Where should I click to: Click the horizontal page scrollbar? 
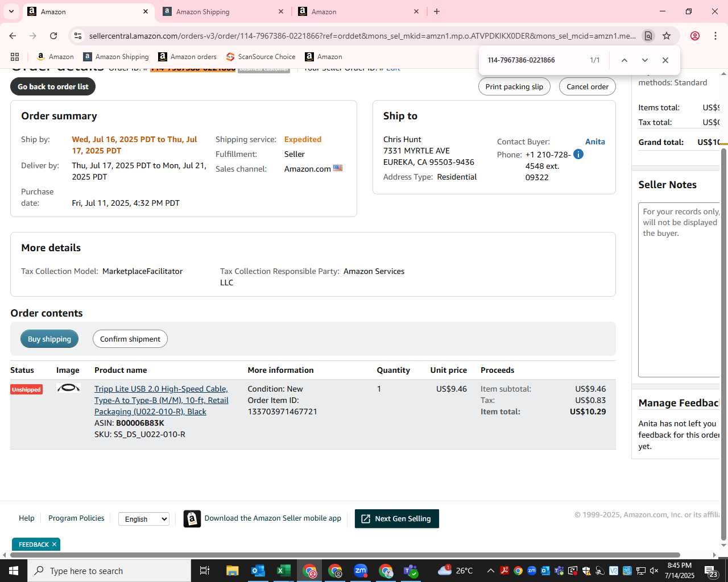344,555
